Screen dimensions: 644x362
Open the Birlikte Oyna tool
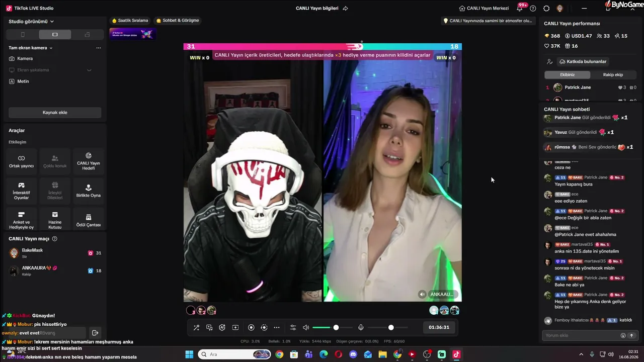coord(89,191)
